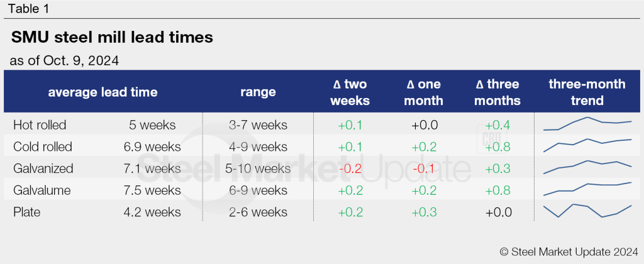Viewport: 644px width, 264px height.
Task: Click the Cold rolled +0.8 three-month value
Action: coord(498,147)
